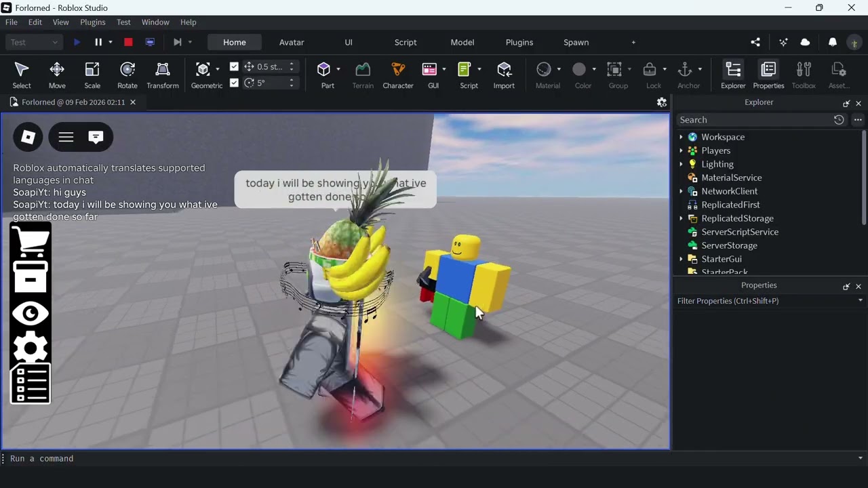Toggle the move snapping checkbox
Viewport: 868px width, 488px height.
point(234,66)
